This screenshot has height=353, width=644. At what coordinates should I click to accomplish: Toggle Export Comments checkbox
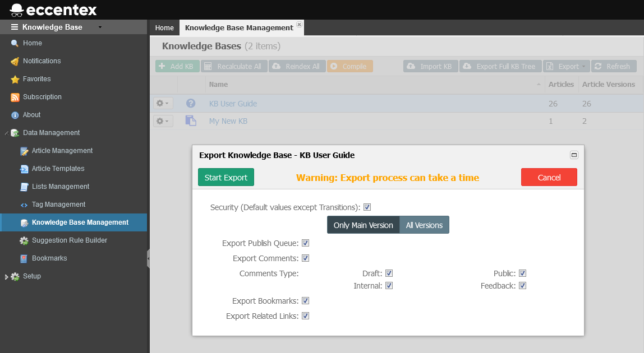tap(306, 258)
